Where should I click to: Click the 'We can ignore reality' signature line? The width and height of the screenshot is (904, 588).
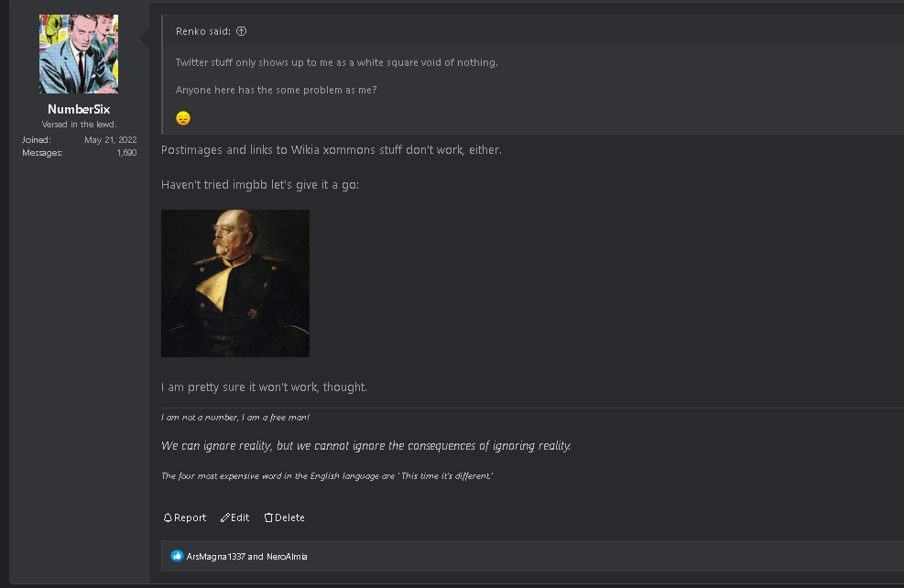[366, 446]
